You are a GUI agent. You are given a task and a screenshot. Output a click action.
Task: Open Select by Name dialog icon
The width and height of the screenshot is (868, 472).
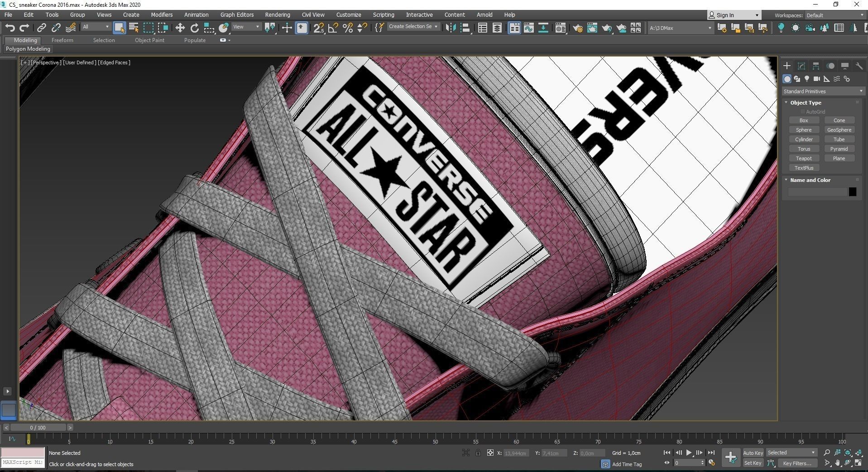tap(134, 28)
